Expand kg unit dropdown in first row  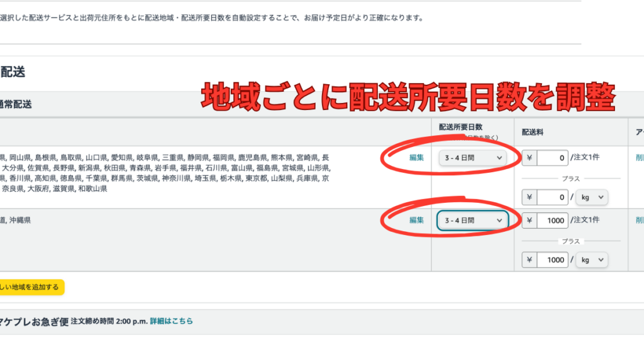point(592,197)
